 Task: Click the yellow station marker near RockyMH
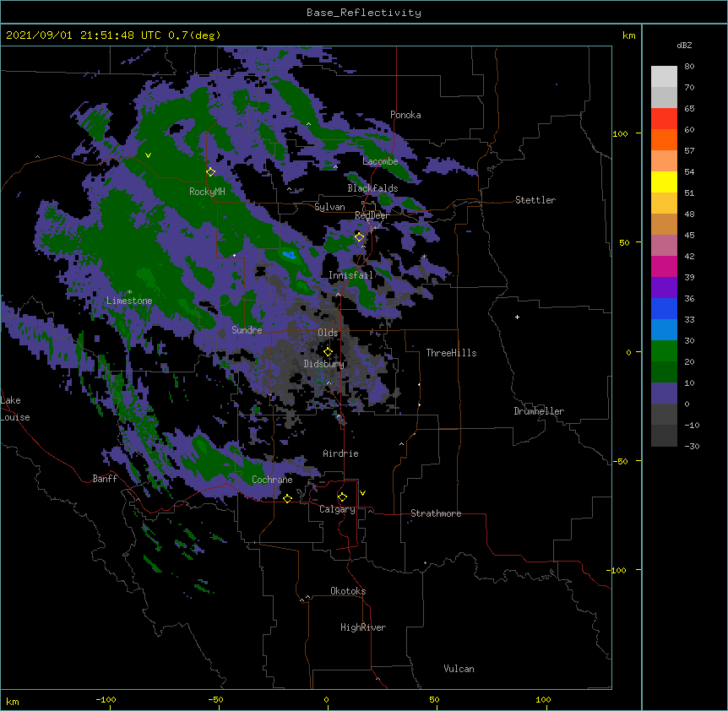210,171
